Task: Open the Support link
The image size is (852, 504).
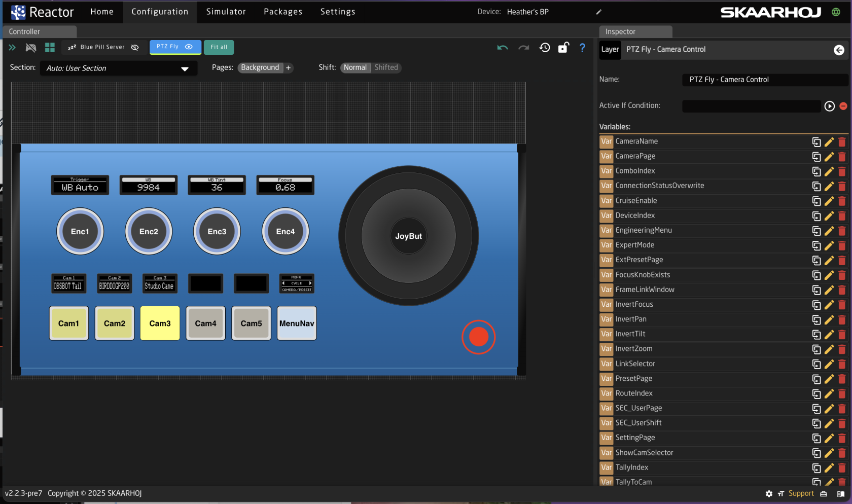Action: point(801,494)
